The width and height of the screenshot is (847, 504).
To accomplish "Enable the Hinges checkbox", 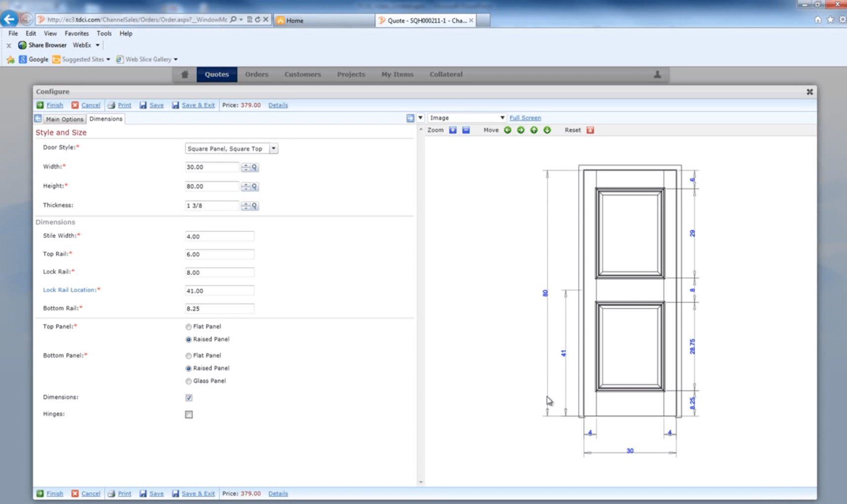I will pos(189,414).
